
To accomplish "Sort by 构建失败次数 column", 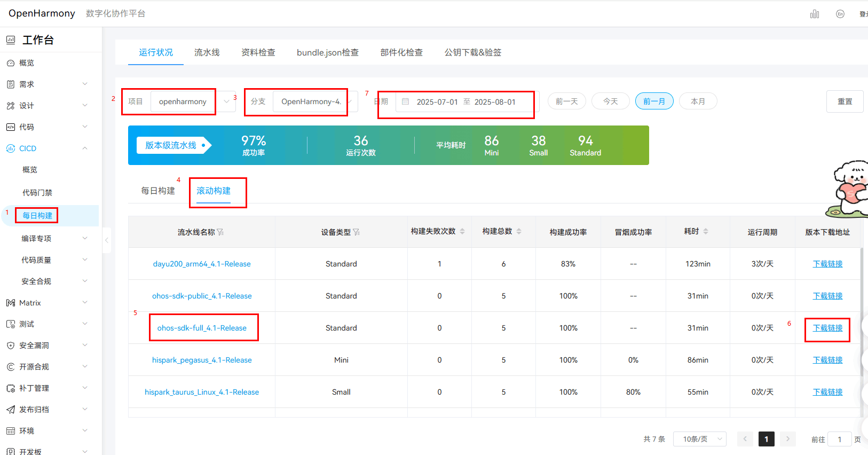I will tap(462, 231).
